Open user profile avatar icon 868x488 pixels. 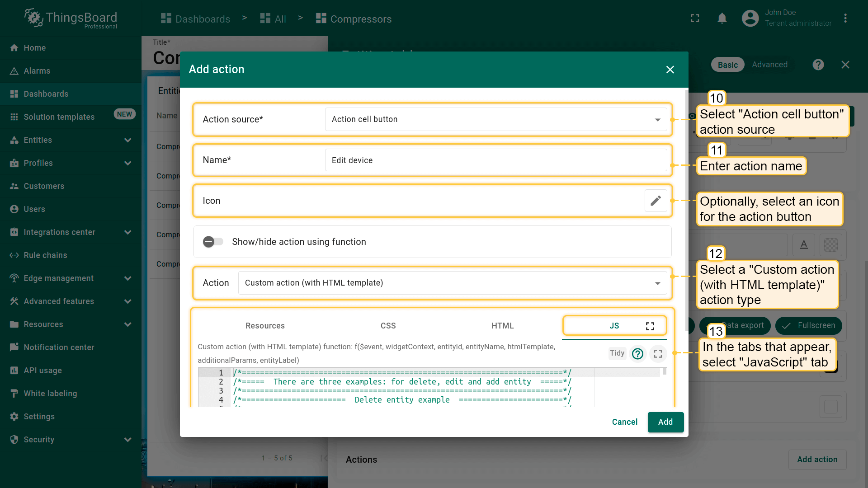pyautogui.click(x=750, y=19)
